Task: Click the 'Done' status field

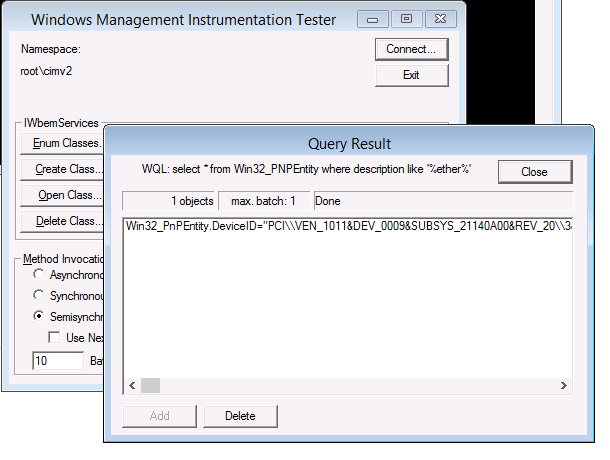Action: tap(443, 201)
